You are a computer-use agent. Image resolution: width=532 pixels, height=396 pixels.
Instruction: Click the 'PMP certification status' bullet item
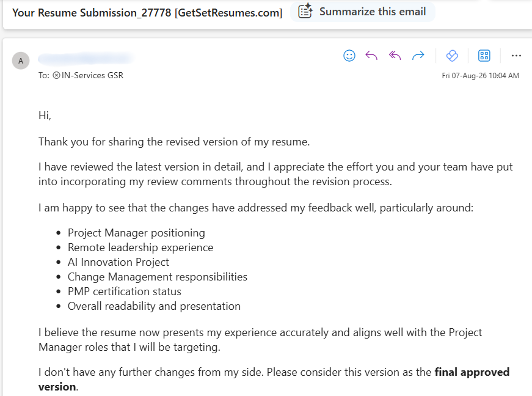(x=124, y=291)
